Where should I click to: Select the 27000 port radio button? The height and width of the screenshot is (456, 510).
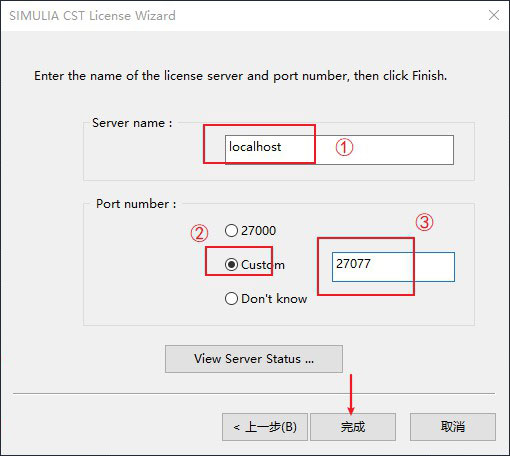[231, 230]
